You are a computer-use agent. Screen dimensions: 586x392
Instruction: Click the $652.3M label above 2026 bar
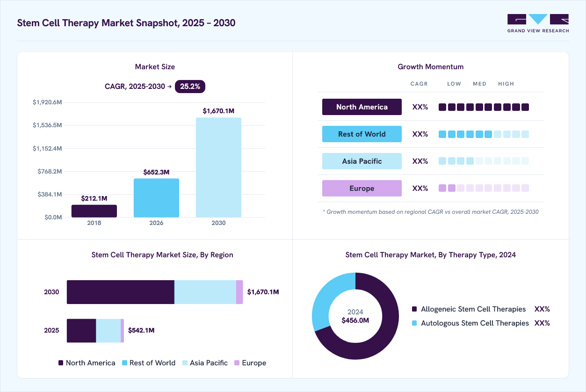coord(156,172)
